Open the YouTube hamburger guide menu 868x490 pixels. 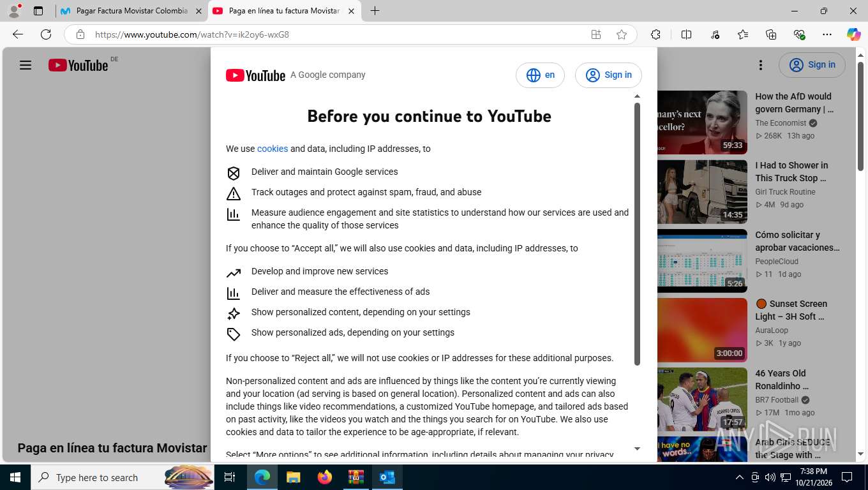[26, 65]
